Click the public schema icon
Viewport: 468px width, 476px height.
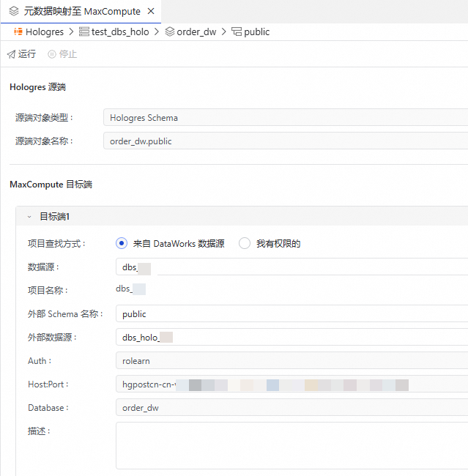pyautogui.click(x=237, y=31)
